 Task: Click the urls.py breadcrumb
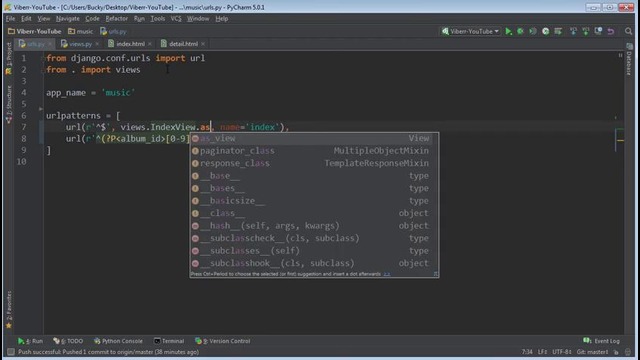(x=113, y=31)
